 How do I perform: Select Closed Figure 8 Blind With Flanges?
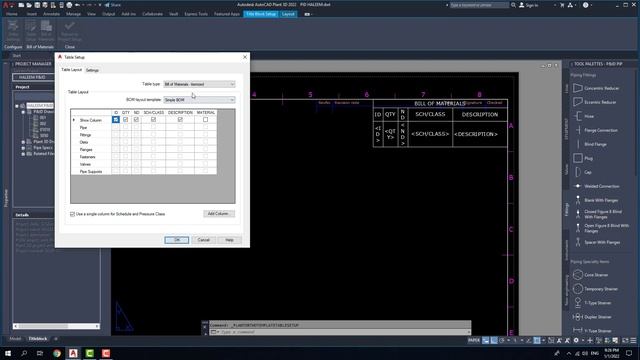[598, 214]
